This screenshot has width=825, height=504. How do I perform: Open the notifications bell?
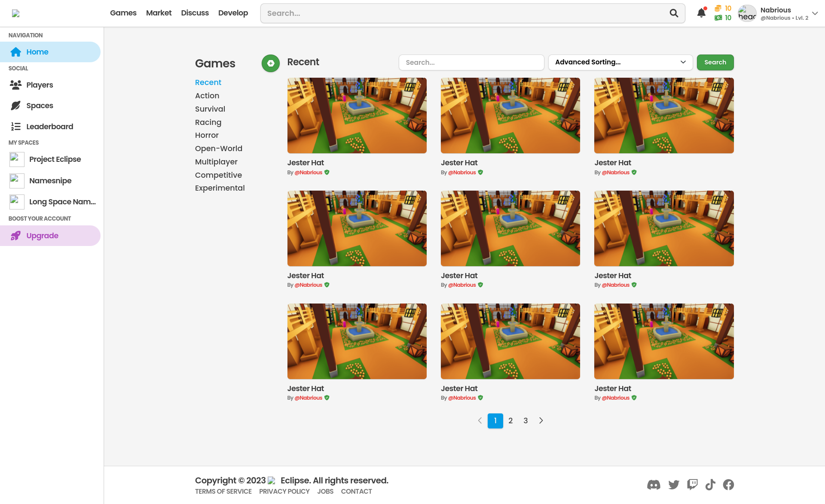701,13
